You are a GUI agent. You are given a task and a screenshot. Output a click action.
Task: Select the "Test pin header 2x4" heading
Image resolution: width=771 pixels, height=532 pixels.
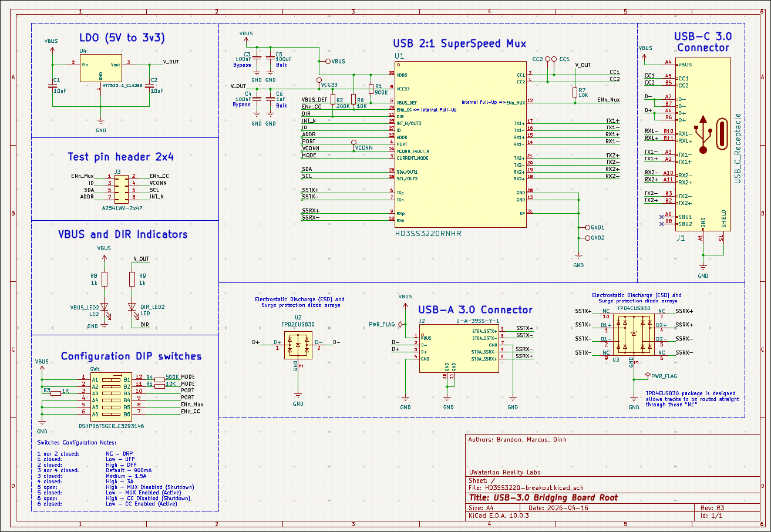tap(121, 157)
